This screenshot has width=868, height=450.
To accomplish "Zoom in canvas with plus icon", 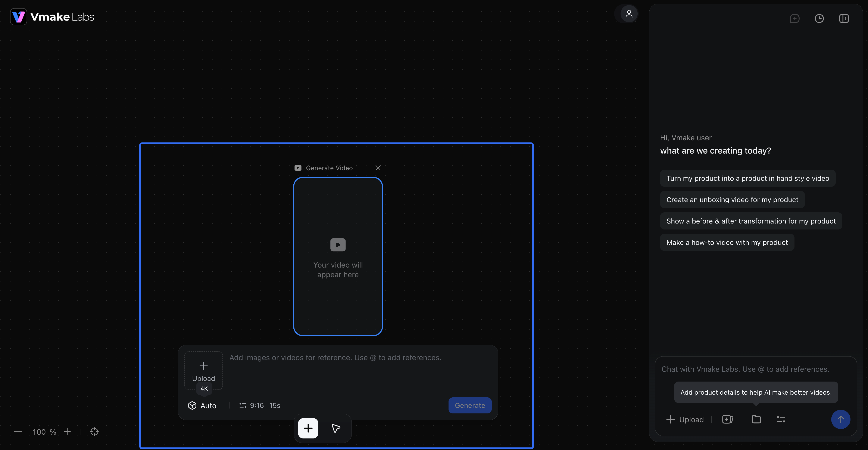I will pos(67,432).
